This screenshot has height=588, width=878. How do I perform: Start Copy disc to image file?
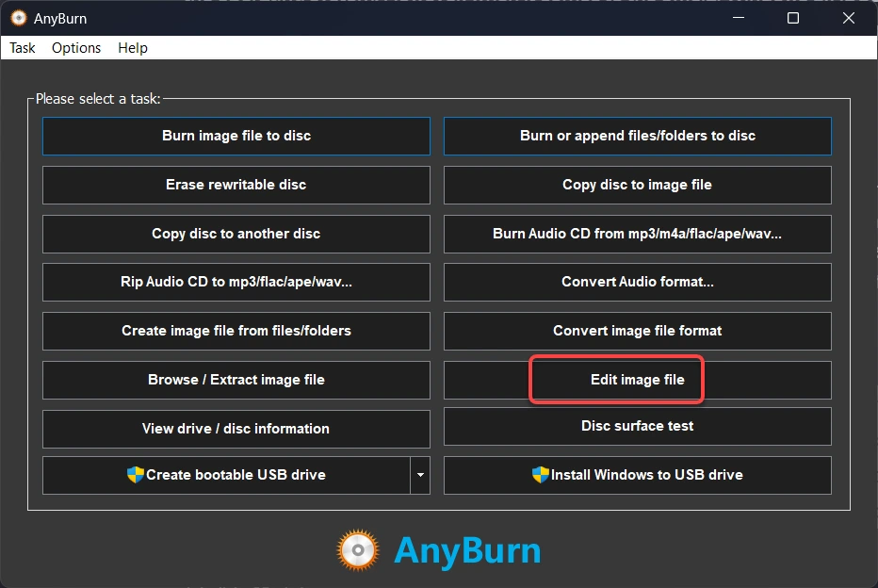(637, 185)
